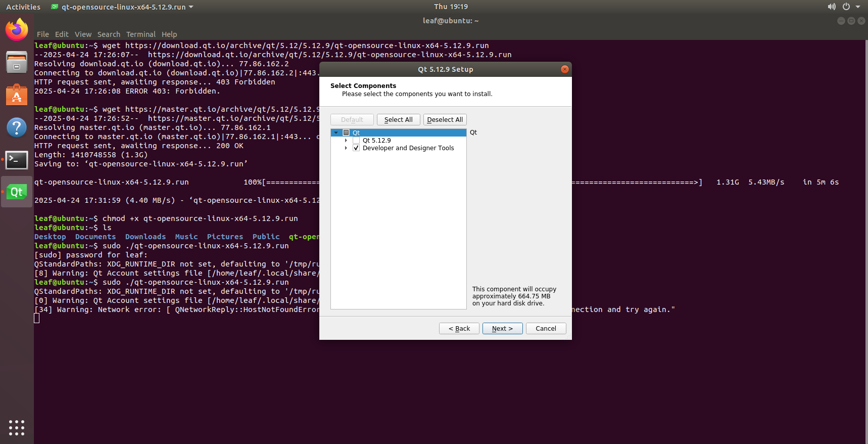This screenshot has width=868, height=444.
Task: Close the Qt 5.12.9 Setup dialog
Action: pos(565,69)
